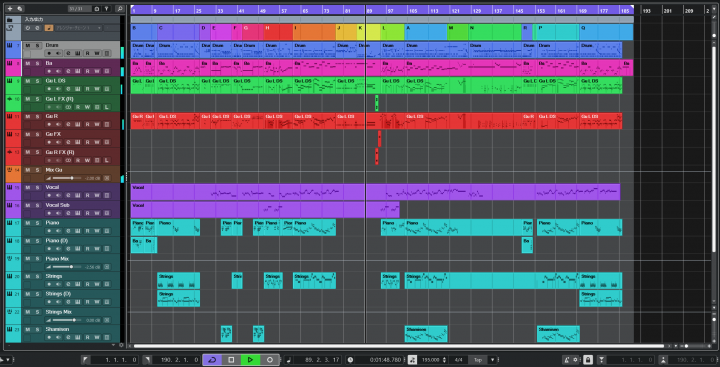Click arranger section H in timeline
The height and width of the screenshot is (367, 720).
click(x=278, y=32)
